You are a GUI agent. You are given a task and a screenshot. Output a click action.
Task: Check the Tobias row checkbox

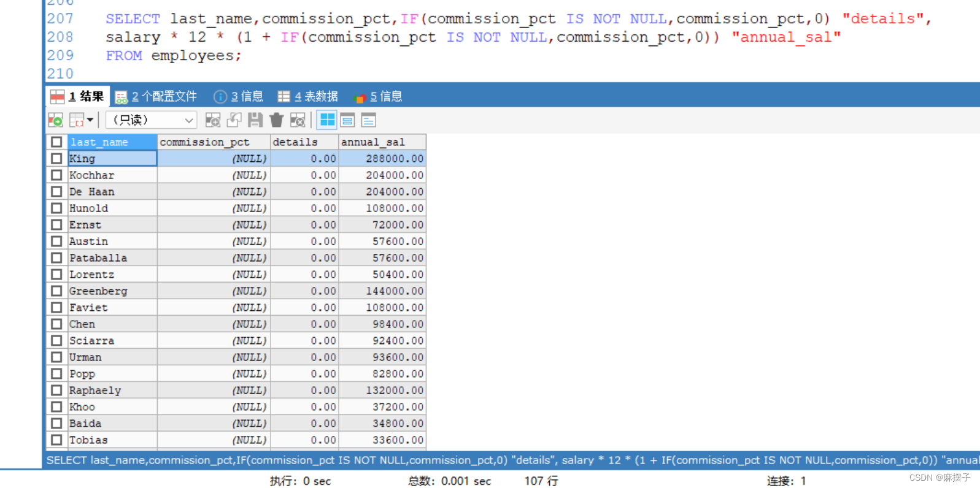pyautogui.click(x=56, y=440)
